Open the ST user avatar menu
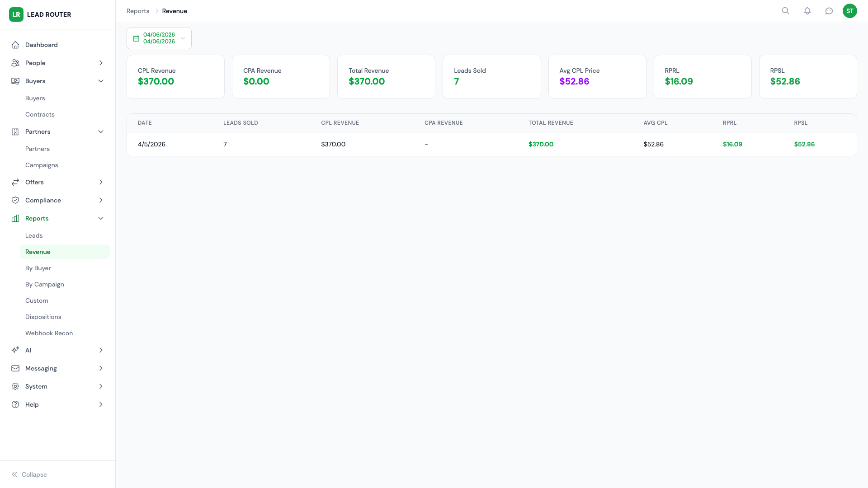This screenshot has width=868, height=488. click(x=850, y=11)
